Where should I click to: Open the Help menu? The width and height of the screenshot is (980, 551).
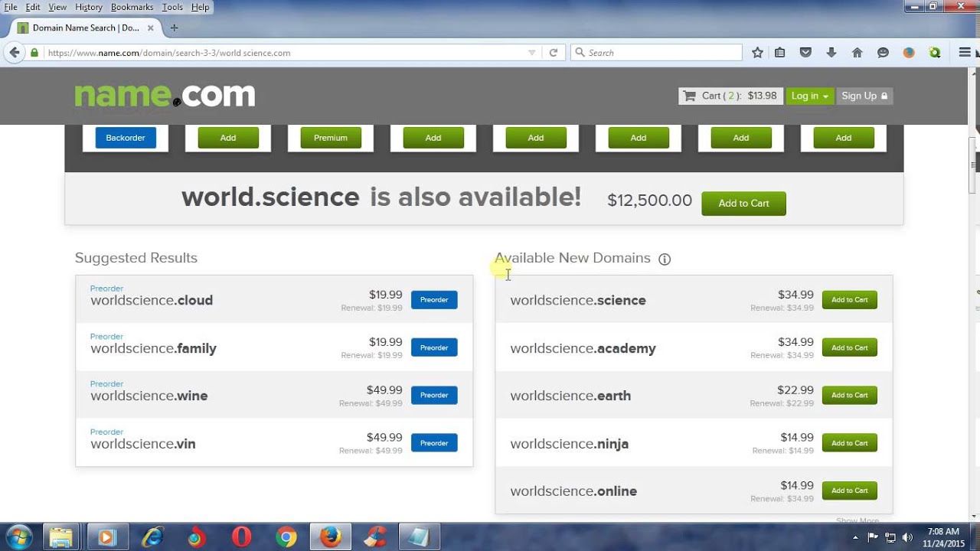pos(200,7)
